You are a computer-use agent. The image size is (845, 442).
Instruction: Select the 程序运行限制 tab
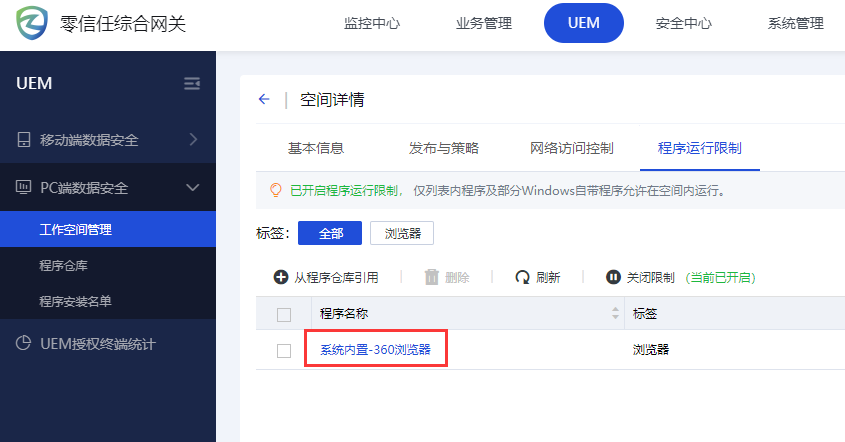pyautogui.click(x=699, y=148)
